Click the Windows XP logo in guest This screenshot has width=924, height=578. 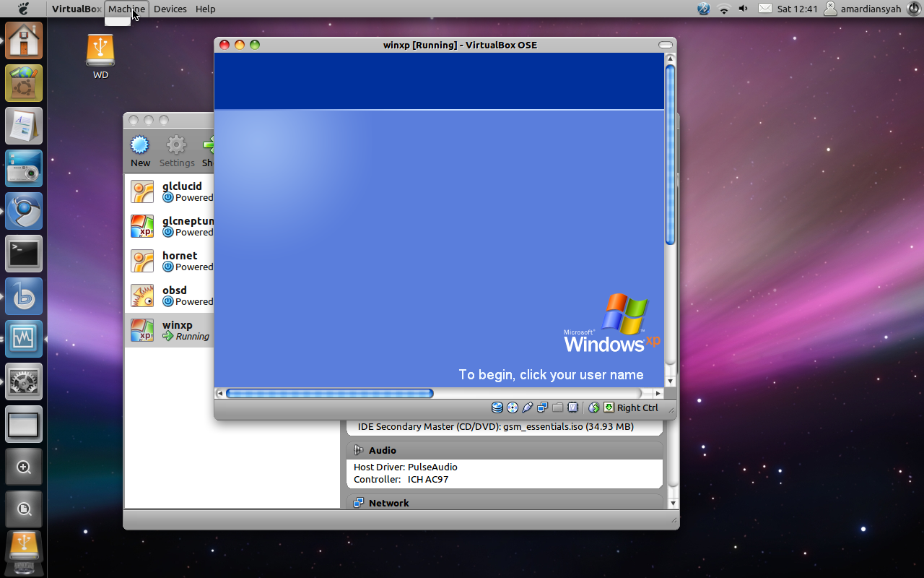pyautogui.click(x=612, y=322)
